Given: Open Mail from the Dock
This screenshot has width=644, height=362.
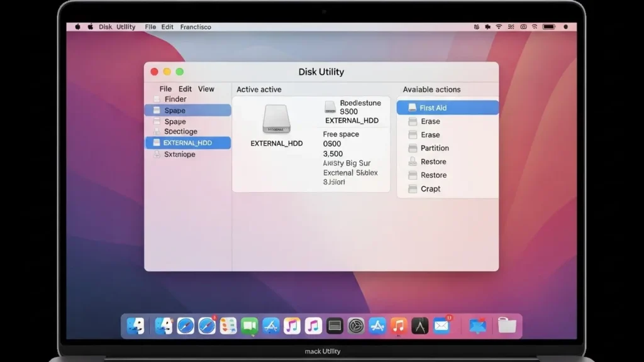Looking at the screenshot, I should (442, 326).
